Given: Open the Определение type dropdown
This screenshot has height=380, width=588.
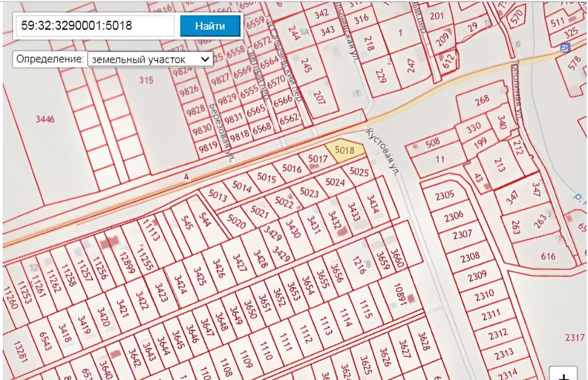Looking at the screenshot, I should coord(150,59).
